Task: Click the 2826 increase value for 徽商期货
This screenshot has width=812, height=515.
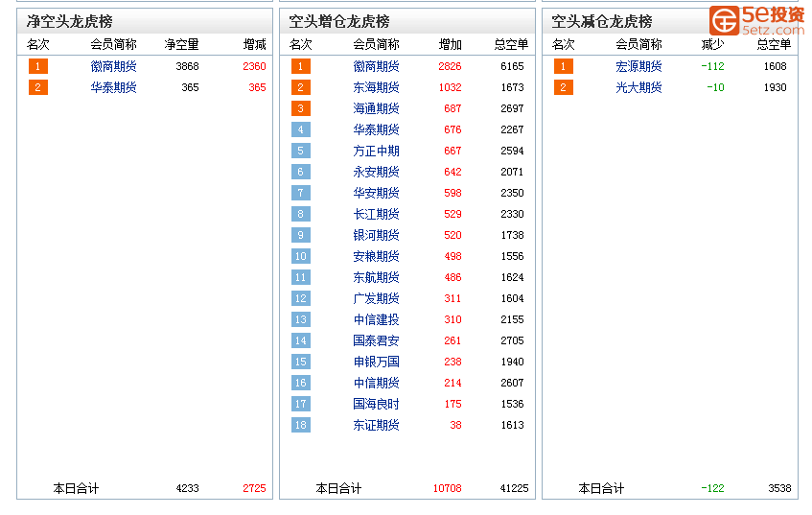Action: point(450,66)
